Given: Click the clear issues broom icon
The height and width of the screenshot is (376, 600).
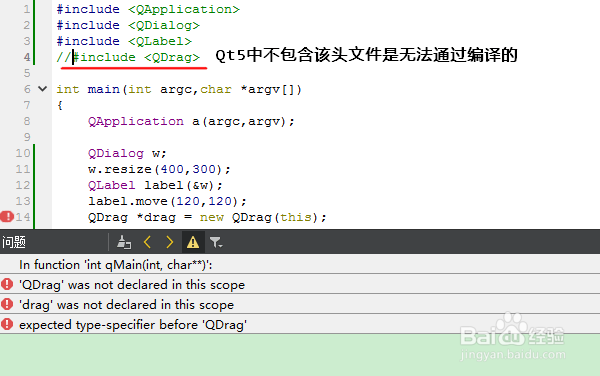Looking at the screenshot, I should pyautogui.click(x=124, y=242).
